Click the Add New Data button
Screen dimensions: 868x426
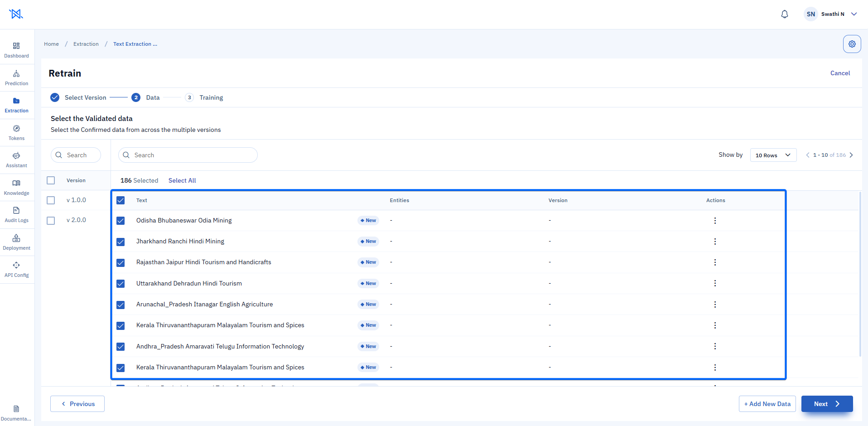[x=767, y=404]
